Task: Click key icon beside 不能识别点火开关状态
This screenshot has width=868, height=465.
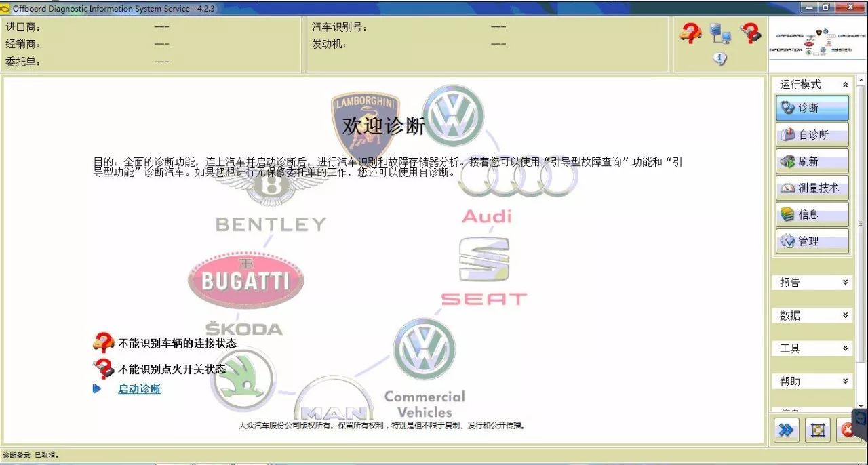Action: tap(103, 368)
